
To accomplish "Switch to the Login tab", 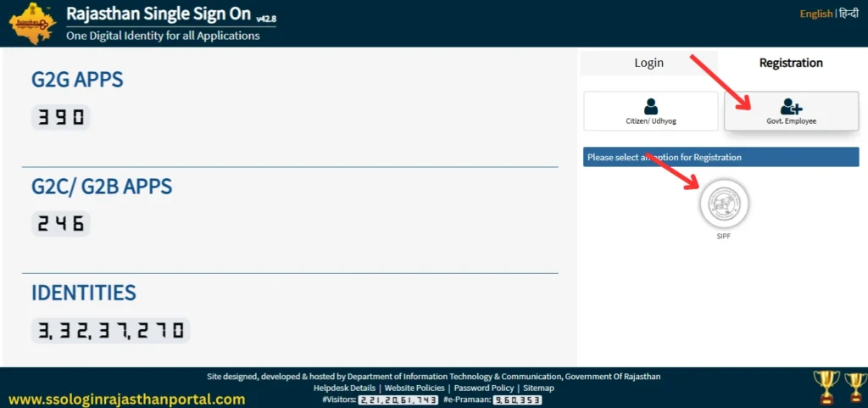I will (648, 63).
